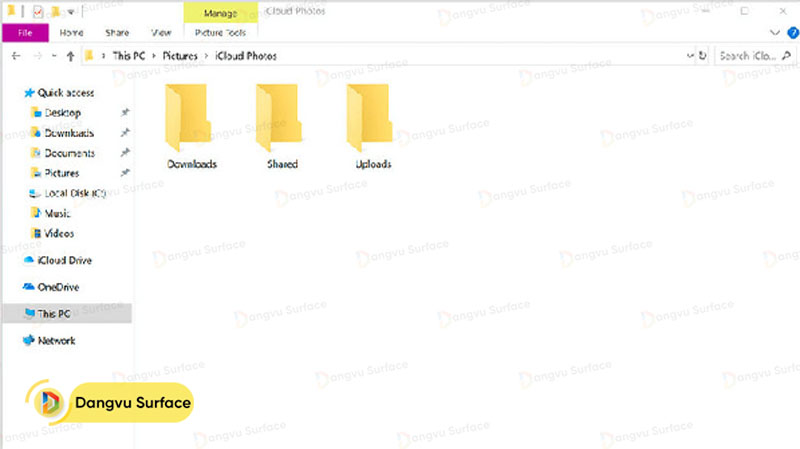
Task: Open Pictures in the navigation pane
Action: click(x=62, y=173)
